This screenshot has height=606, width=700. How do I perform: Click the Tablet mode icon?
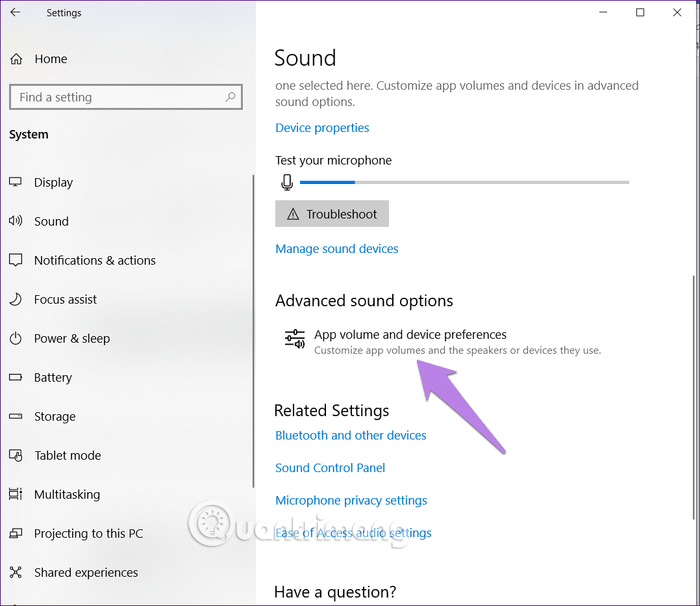[16, 456]
